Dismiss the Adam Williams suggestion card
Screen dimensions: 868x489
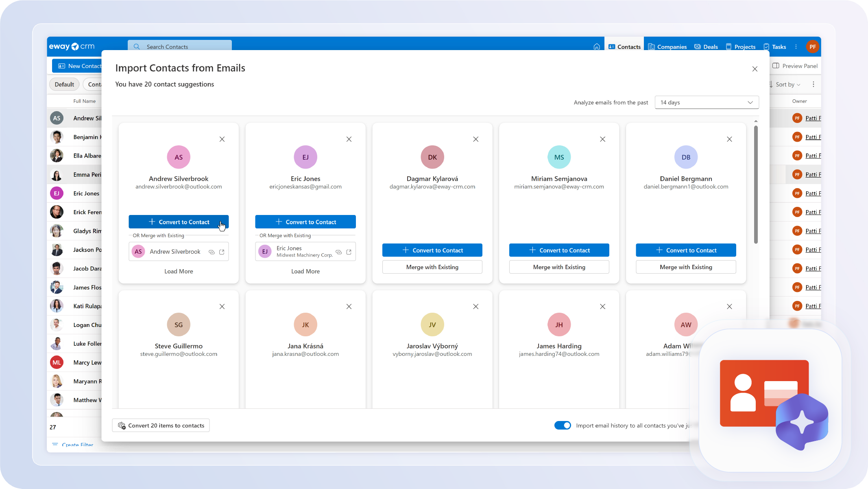pos(729,307)
